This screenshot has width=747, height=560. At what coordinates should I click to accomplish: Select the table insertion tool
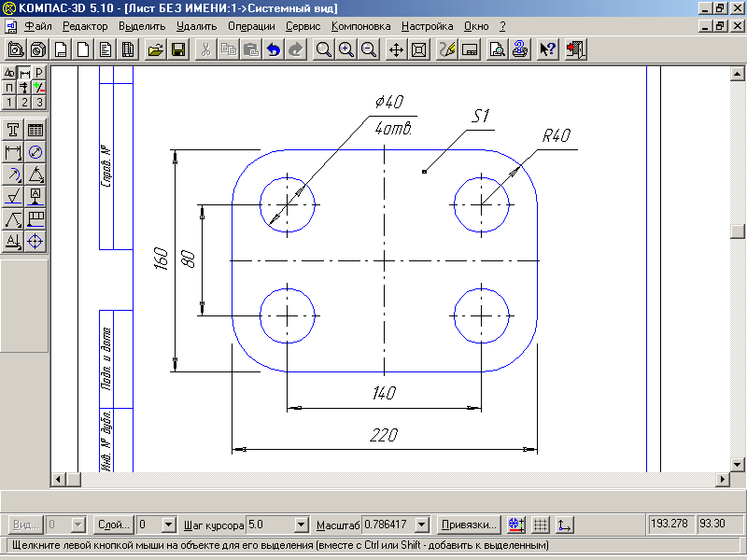35,130
